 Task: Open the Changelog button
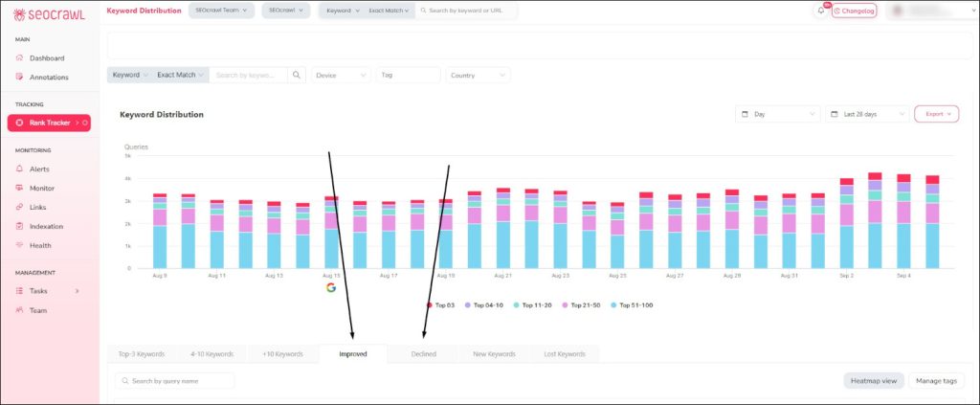click(855, 11)
